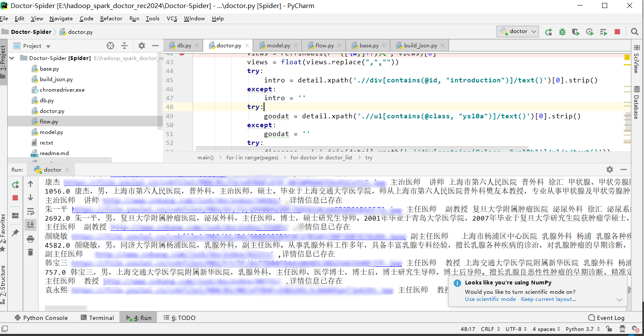Open the Database tool window

(637, 96)
